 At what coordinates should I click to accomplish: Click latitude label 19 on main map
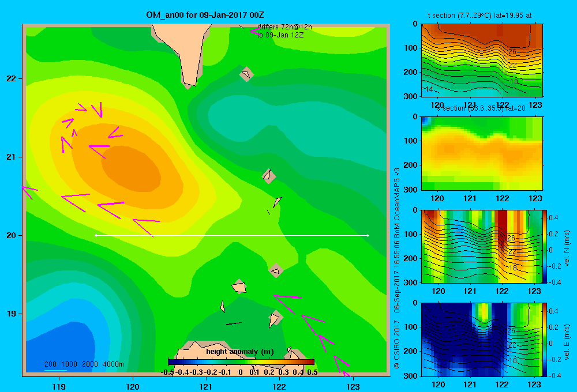point(12,314)
